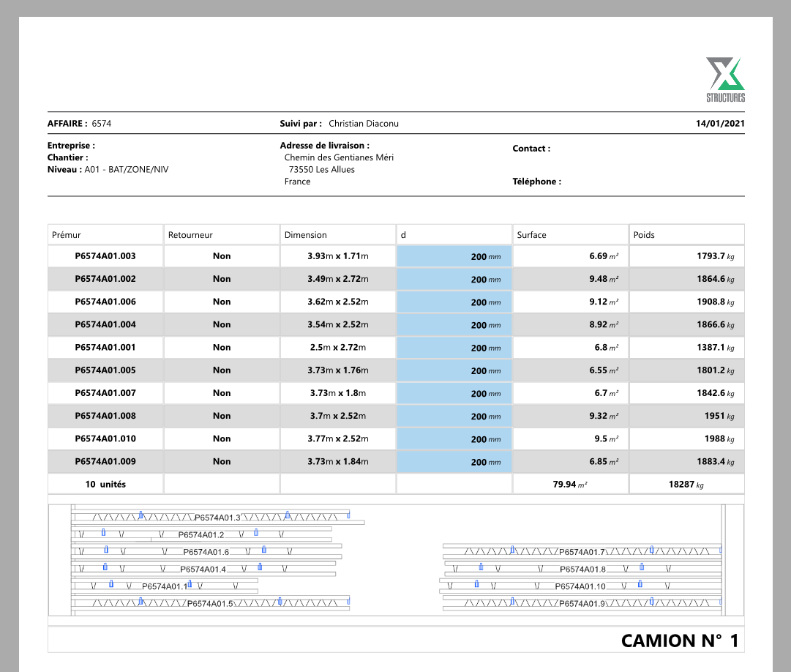Click the blue 200 mm cell for P6574A01.006
791x672 pixels.
click(x=454, y=302)
